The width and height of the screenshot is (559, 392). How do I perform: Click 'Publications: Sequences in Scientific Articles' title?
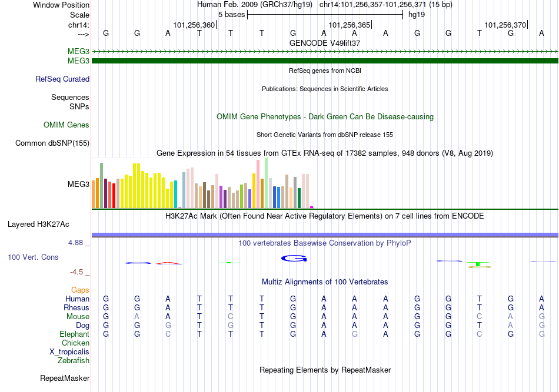325,89
